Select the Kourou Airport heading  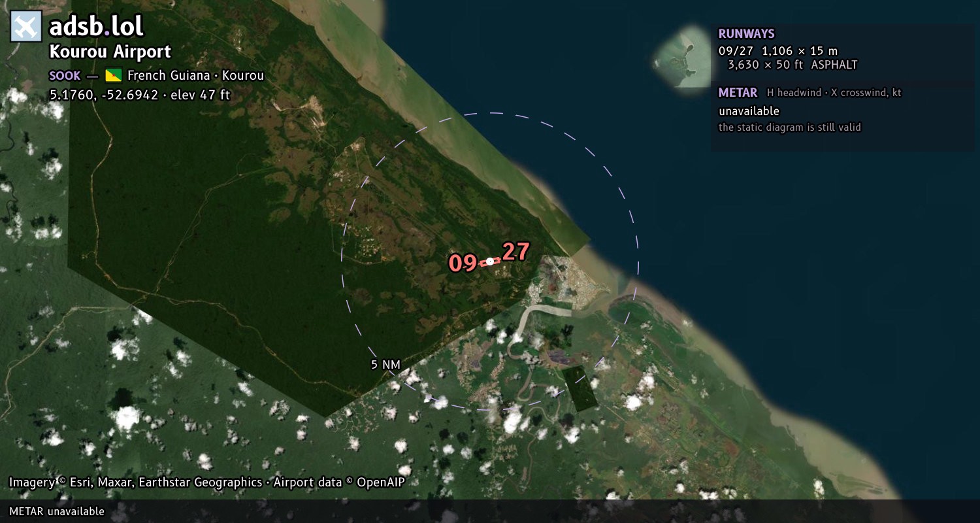click(x=110, y=52)
